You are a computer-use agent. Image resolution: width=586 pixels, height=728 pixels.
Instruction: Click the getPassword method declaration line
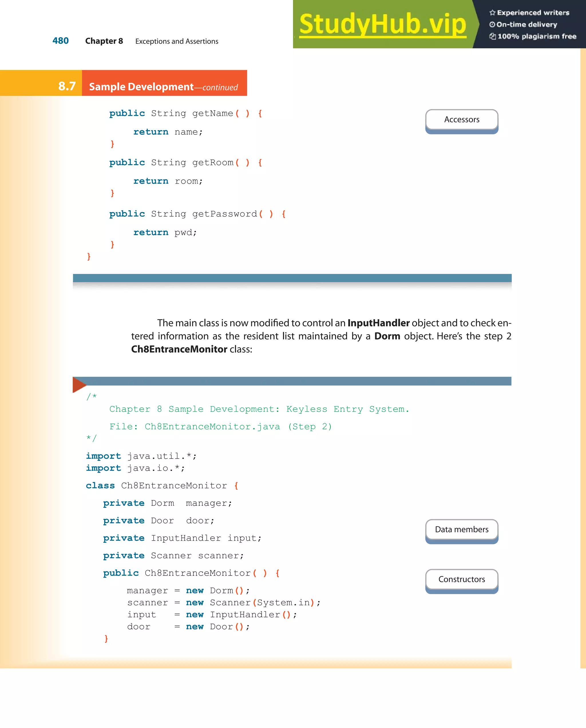click(x=197, y=214)
